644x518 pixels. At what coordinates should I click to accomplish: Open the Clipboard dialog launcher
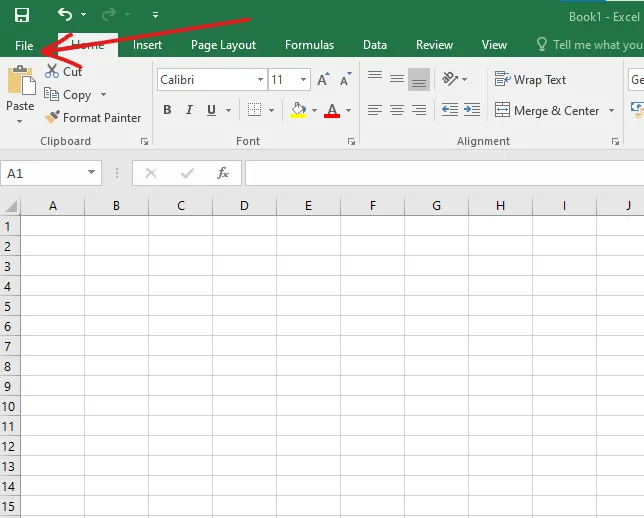coord(144,142)
